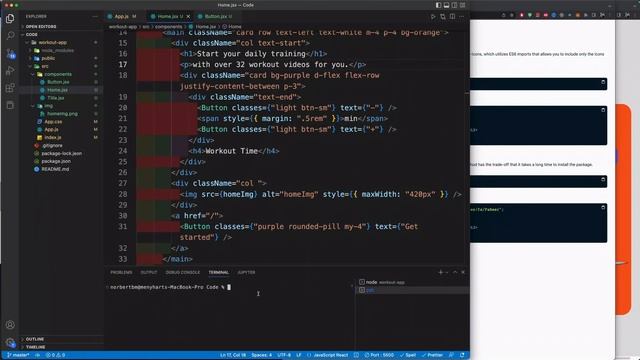Open package.json in the file explorer
Viewport: 640px width, 360px height.
point(56,161)
